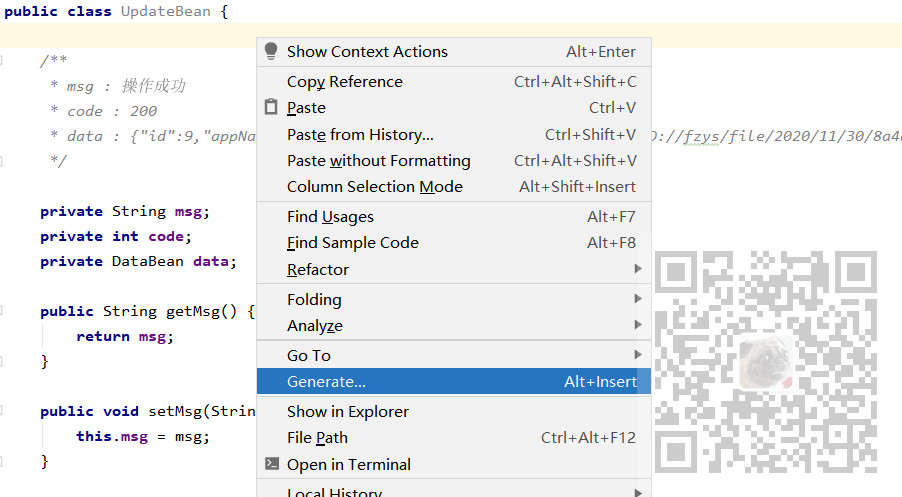Open the Local History submenu
The height and width of the screenshot is (497, 902).
334,492
